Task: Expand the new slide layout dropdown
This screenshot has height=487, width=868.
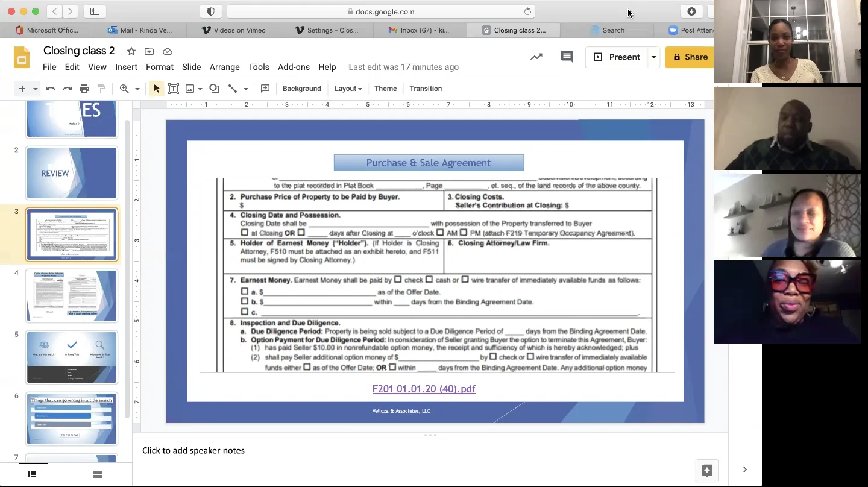Action: (35, 89)
